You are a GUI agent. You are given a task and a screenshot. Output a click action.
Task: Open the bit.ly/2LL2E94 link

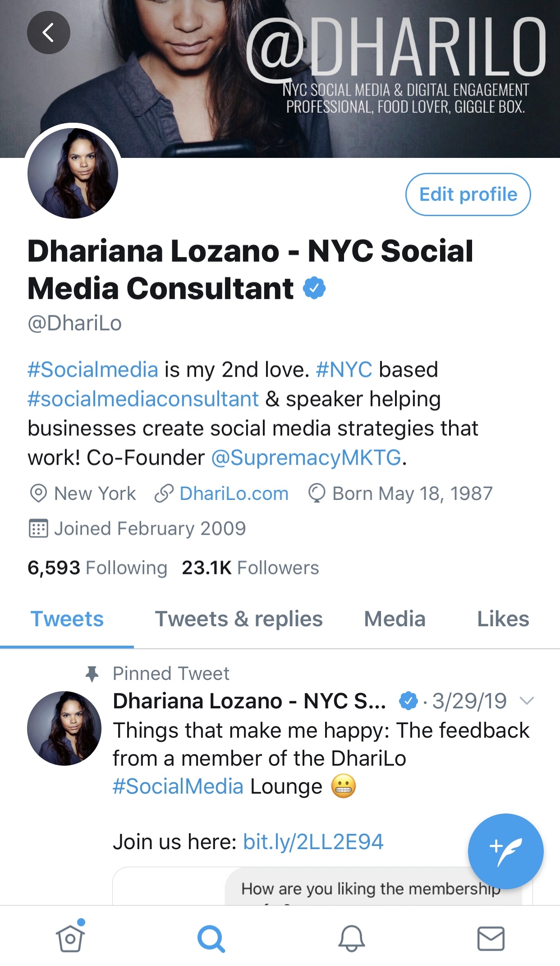[x=313, y=841]
